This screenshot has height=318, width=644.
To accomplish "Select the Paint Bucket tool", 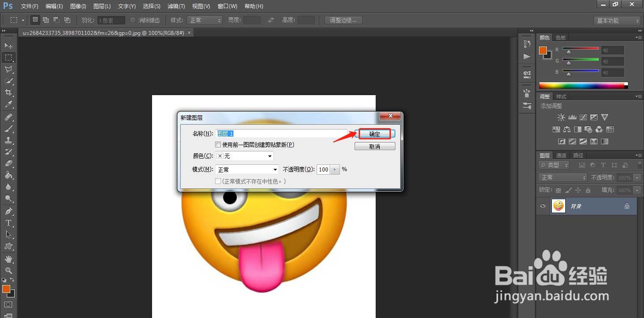I will click(x=8, y=175).
